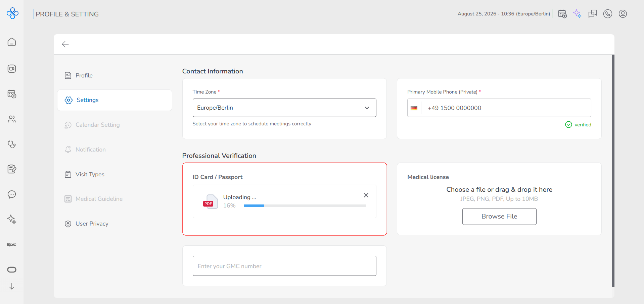This screenshot has height=304, width=644.
Task: Cancel the PDF upload with X
Action: coord(366,195)
